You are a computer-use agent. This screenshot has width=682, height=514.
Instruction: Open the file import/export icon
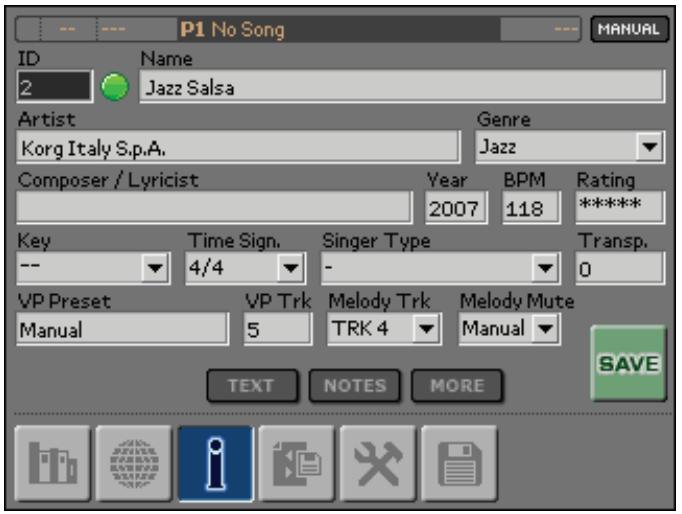click(x=297, y=463)
